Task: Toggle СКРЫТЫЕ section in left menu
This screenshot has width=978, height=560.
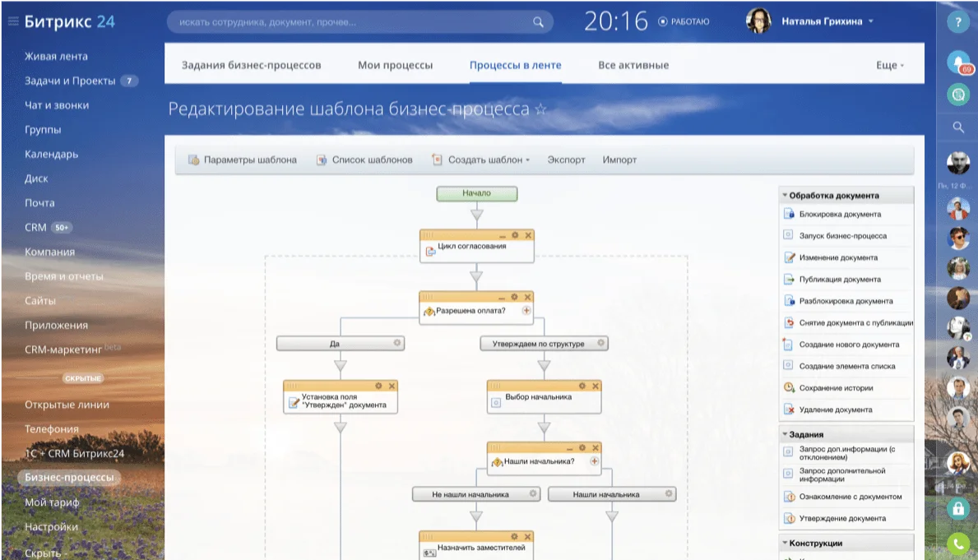Action: point(82,378)
